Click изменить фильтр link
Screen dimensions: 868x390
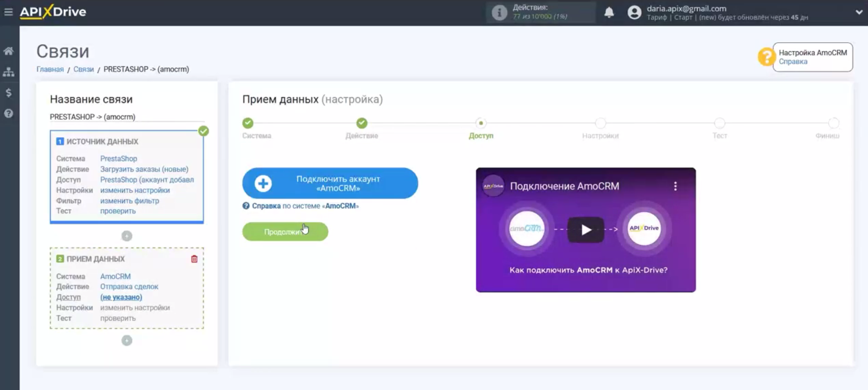coord(130,201)
